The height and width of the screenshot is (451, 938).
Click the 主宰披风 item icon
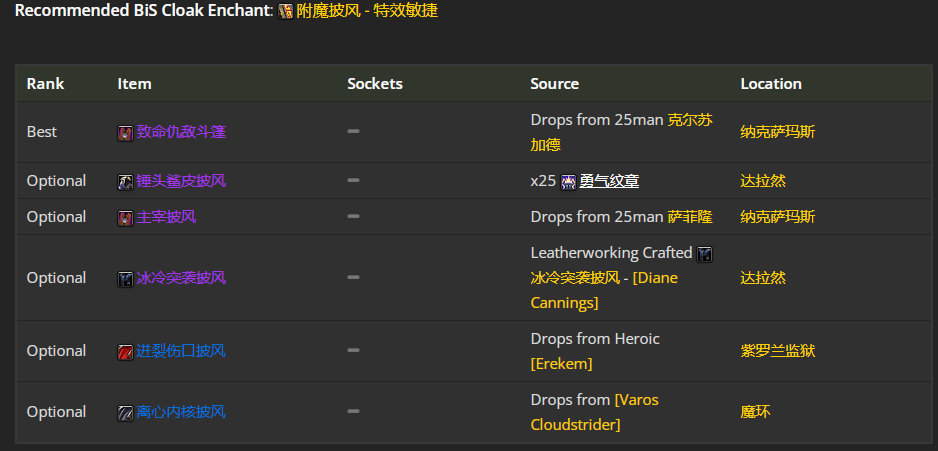pyautogui.click(x=125, y=218)
